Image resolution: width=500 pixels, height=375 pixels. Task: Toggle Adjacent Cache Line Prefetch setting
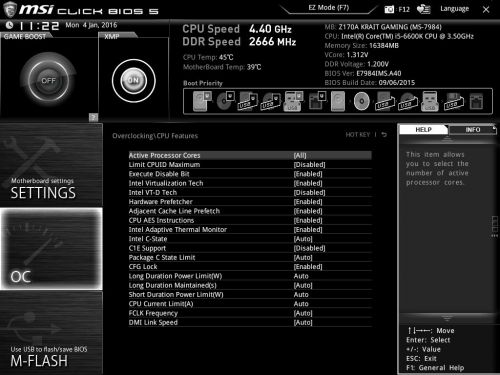(x=250, y=211)
